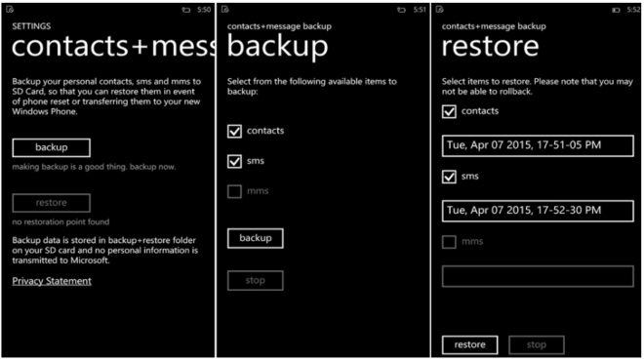Image resolution: width=644 pixels, height=361 pixels.
Task: Open sms restore point dropdown 17-52-30 PM
Action: tap(538, 211)
